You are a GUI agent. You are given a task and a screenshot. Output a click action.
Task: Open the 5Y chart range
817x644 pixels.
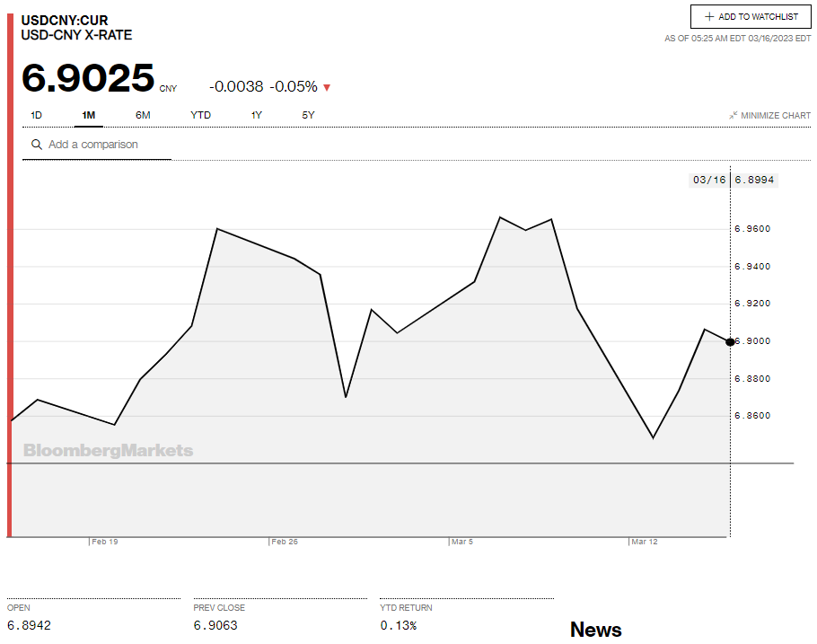coord(309,115)
